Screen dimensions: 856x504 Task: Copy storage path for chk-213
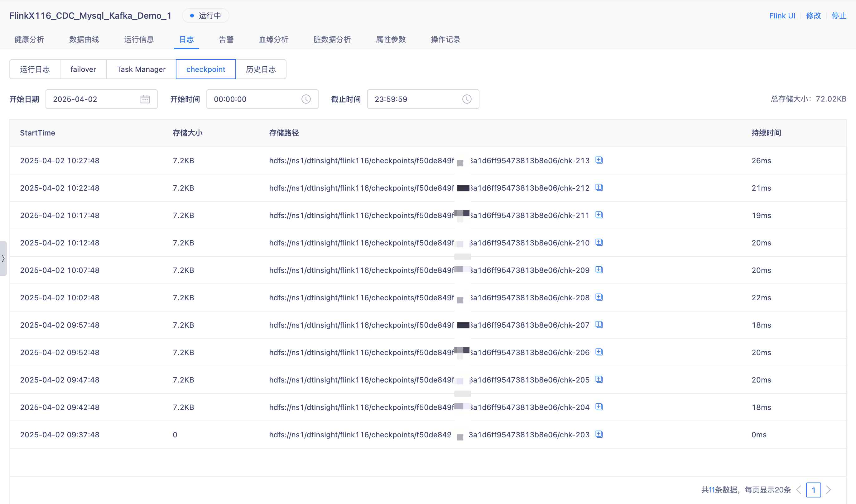(599, 160)
